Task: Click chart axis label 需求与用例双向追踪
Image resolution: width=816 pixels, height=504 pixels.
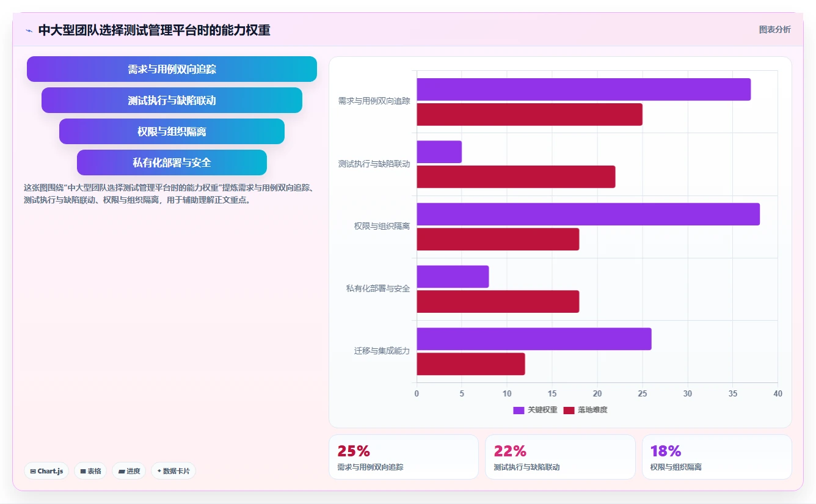Action: (x=374, y=101)
